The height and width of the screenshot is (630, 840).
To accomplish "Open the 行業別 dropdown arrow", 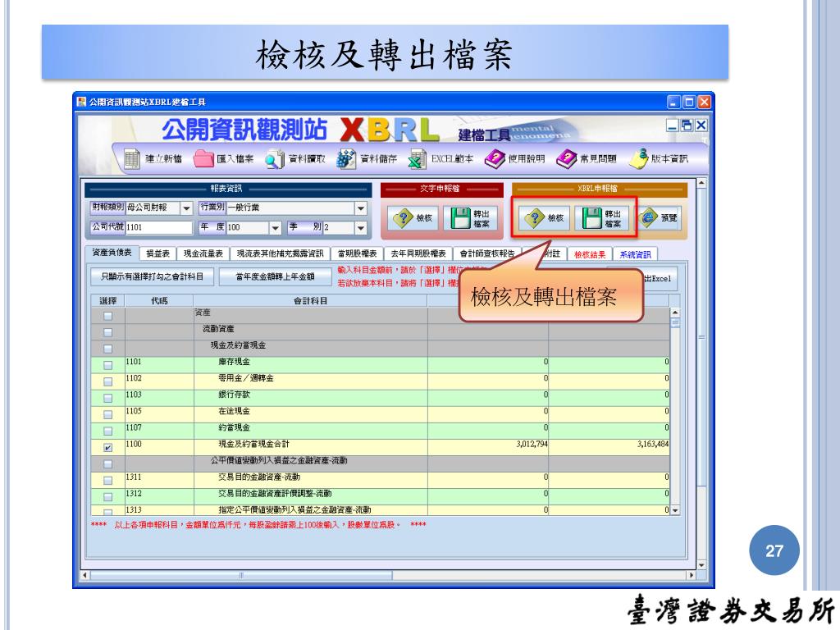I will click(361, 208).
